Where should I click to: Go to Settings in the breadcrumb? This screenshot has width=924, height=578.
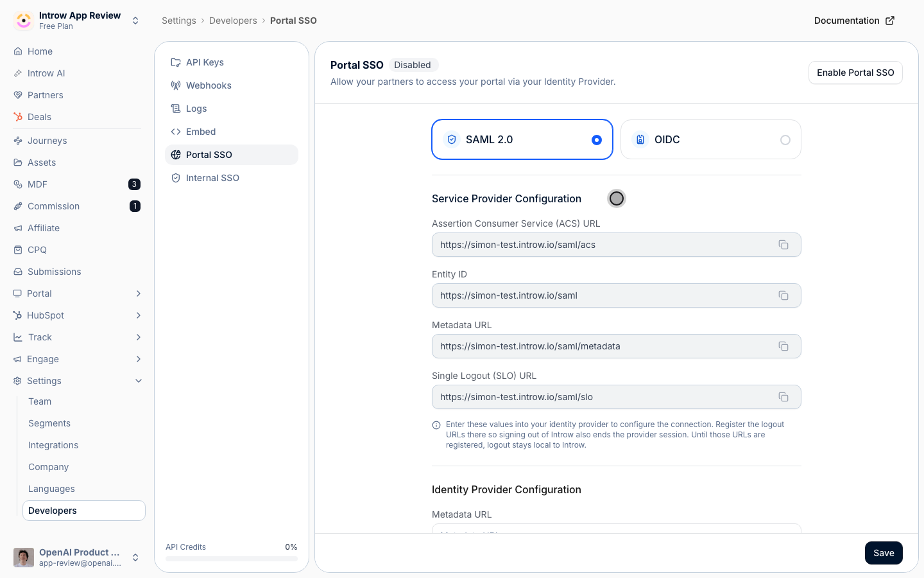click(x=179, y=21)
